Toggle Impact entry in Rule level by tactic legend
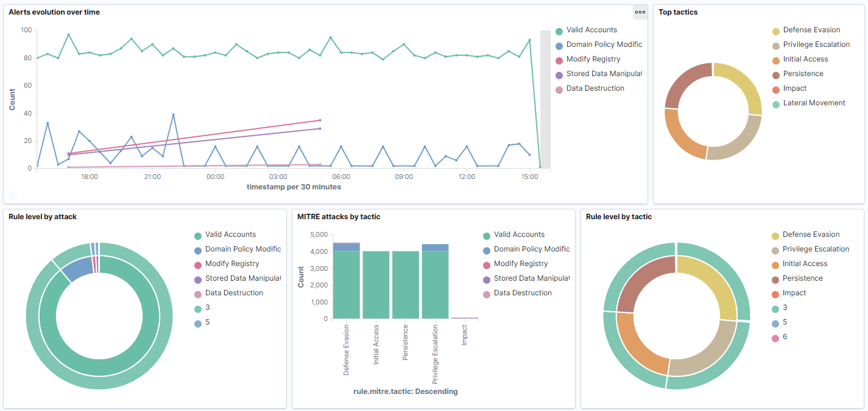This screenshot has width=868, height=411. (x=794, y=293)
